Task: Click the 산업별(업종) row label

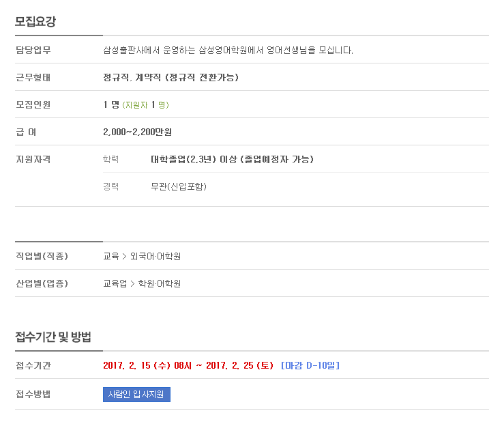Action: [42, 283]
